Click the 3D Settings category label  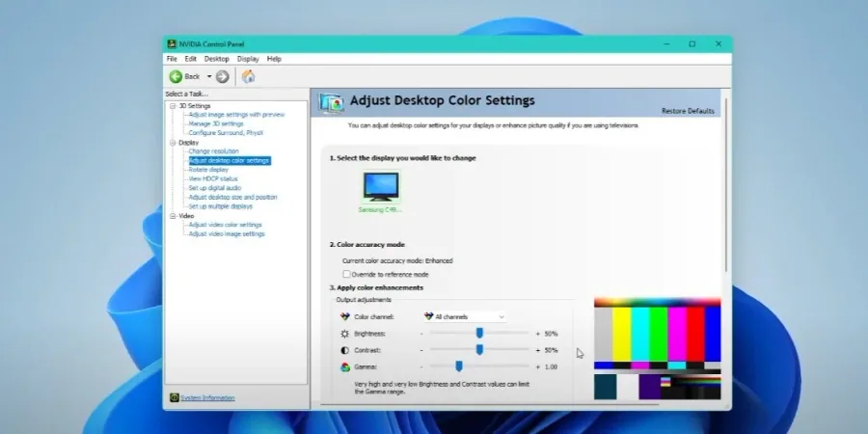tap(194, 106)
